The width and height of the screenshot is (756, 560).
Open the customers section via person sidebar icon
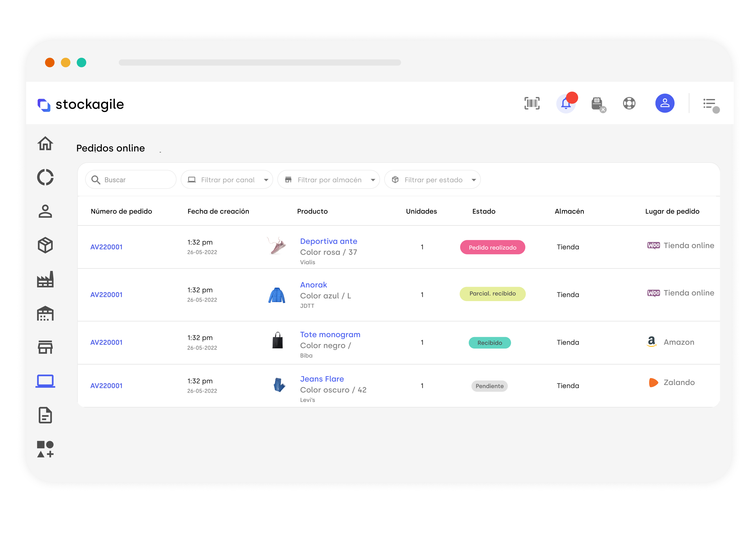tap(45, 211)
